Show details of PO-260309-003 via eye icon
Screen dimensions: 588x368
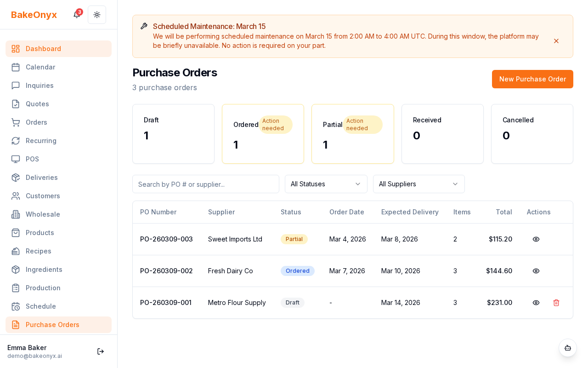[x=536, y=239]
